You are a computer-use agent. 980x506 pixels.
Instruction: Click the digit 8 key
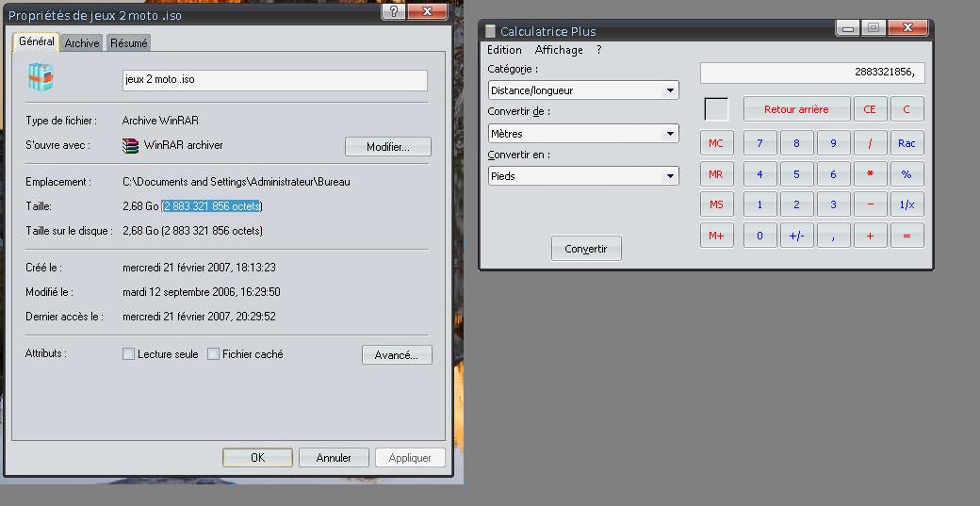point(797,143)
